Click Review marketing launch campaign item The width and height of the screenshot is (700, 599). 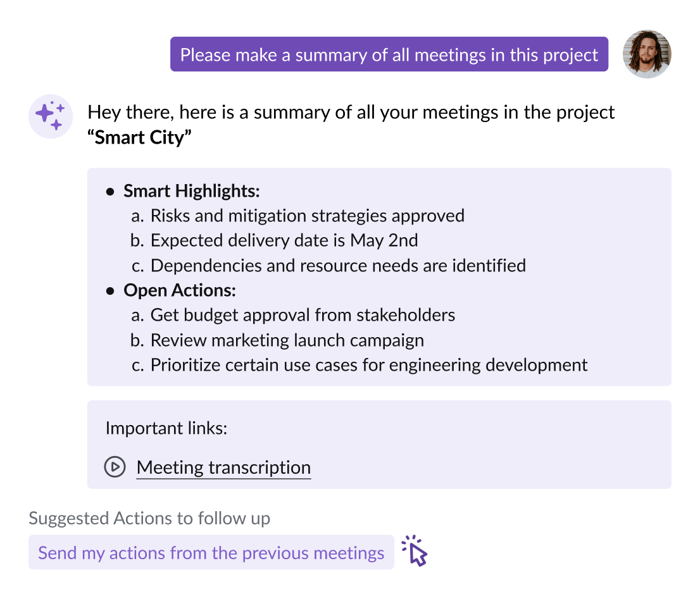287,340
